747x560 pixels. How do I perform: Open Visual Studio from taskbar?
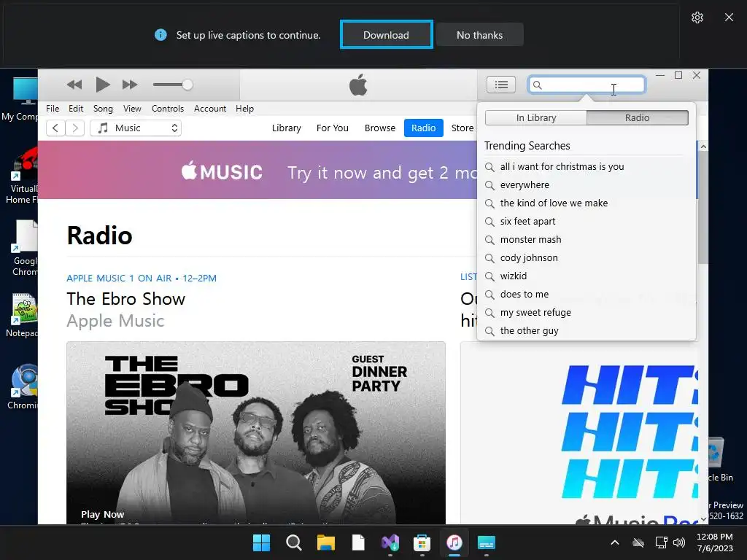(x=390, y=542)
